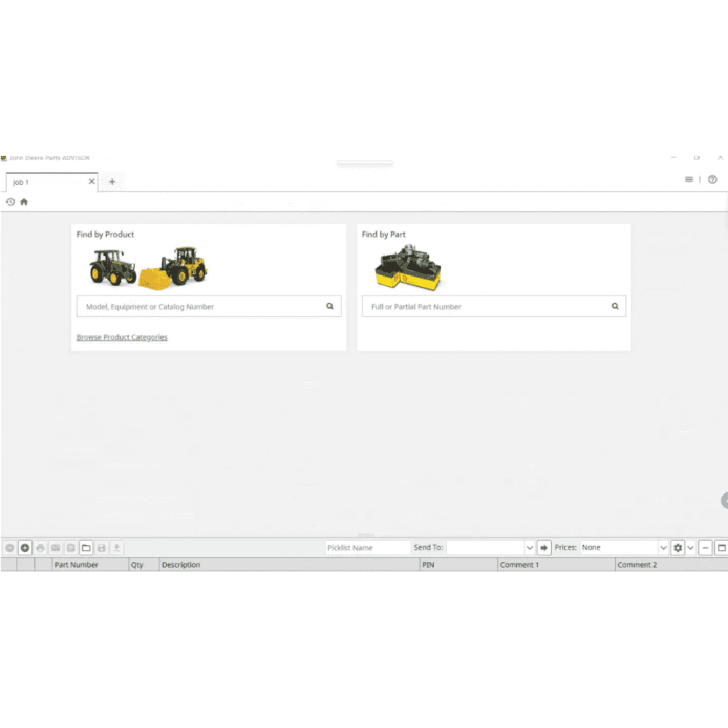Click the search magnifier in Find by Part

615,306
